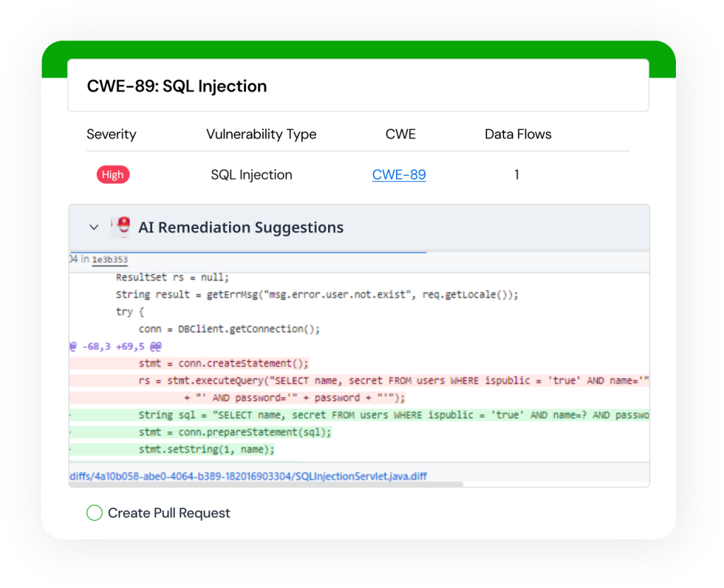Click the CWE-89: SQL Injection title
The width and height of the screenshot is (724, 588).
pyautogui.click(x=177, y=86)
